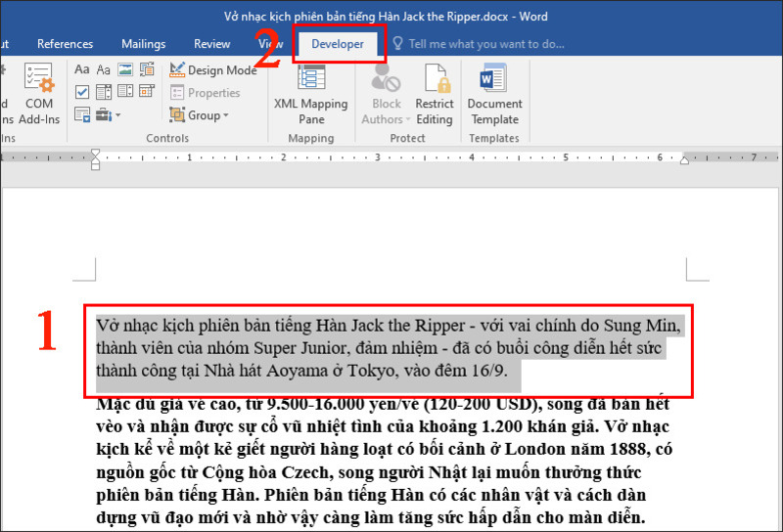Switch to the References tab

(65, 44)
